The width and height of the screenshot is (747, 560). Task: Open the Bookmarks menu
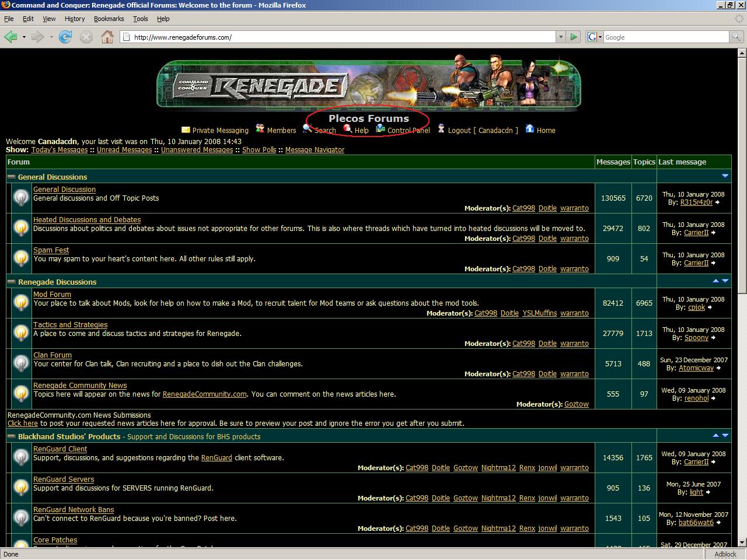pos(109,19)
